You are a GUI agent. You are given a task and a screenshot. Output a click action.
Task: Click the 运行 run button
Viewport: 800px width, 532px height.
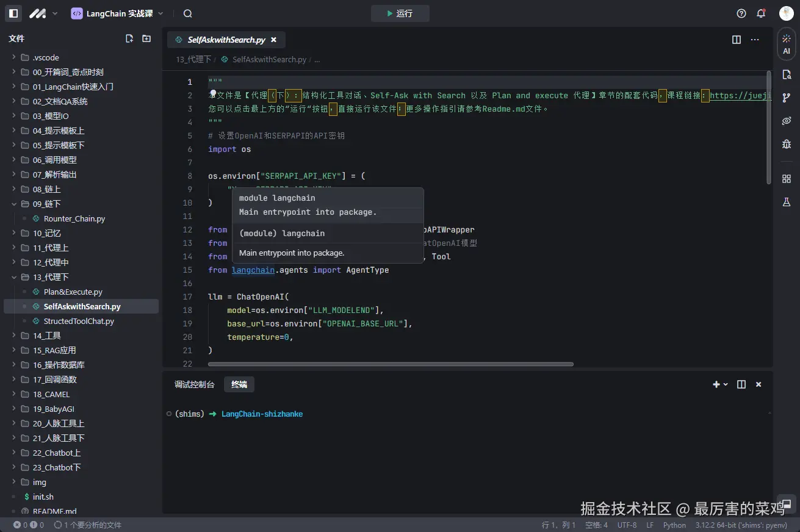(400, 13)
